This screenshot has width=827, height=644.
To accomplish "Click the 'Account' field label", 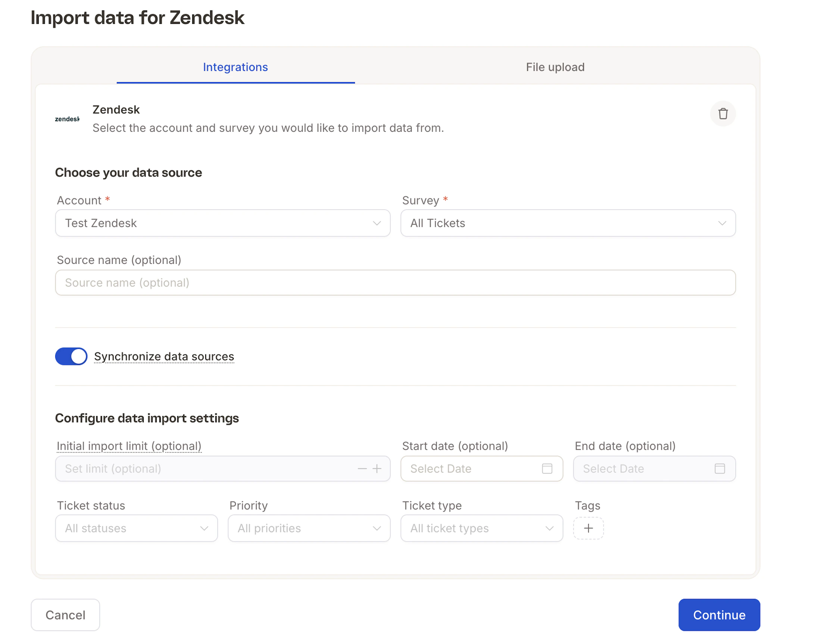I will click(79, 200).
